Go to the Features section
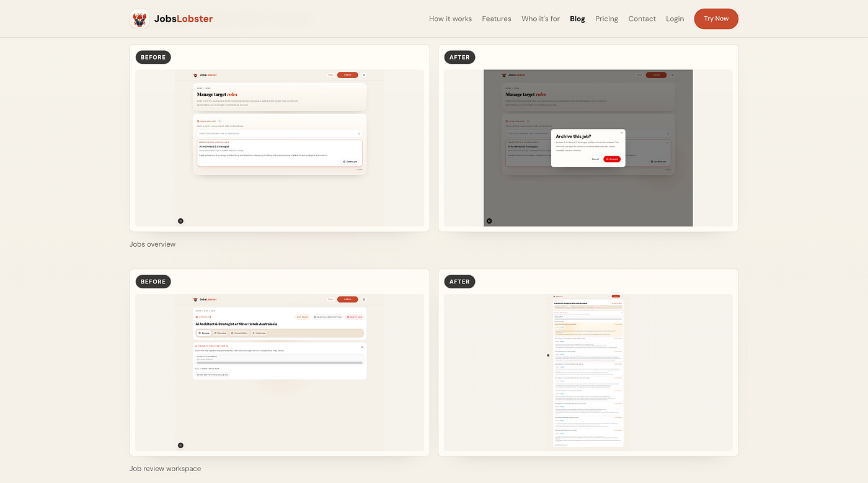868x483 pixels. [497, 19]
